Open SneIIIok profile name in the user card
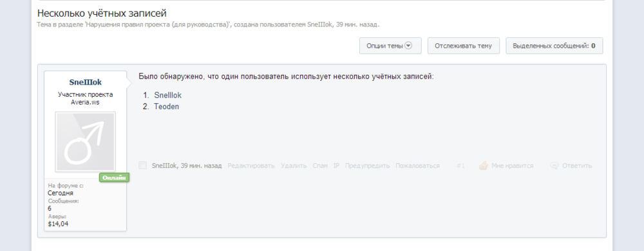 pyautogui.click(x=86, y=83)
